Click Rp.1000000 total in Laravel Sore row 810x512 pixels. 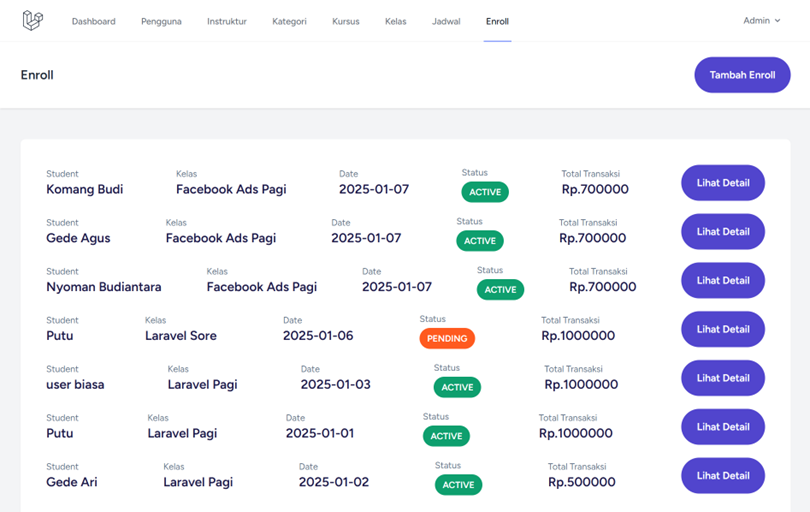(x=578, y=336)
